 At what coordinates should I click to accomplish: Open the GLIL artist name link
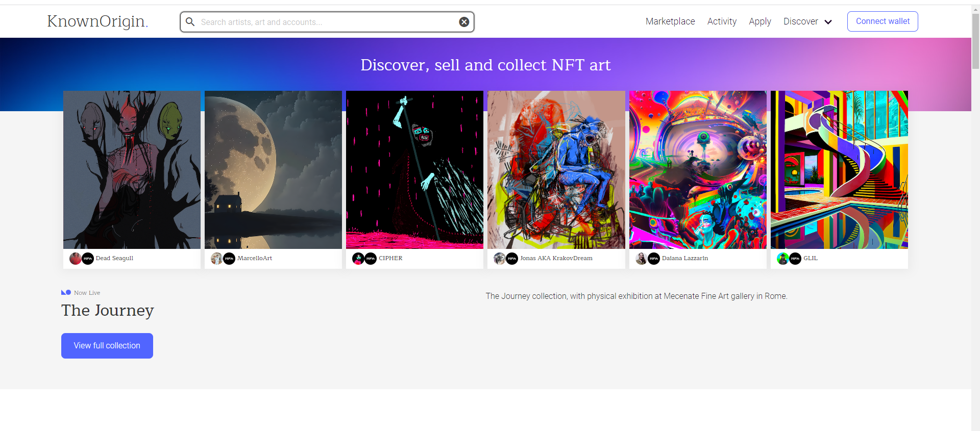point(811,258)
